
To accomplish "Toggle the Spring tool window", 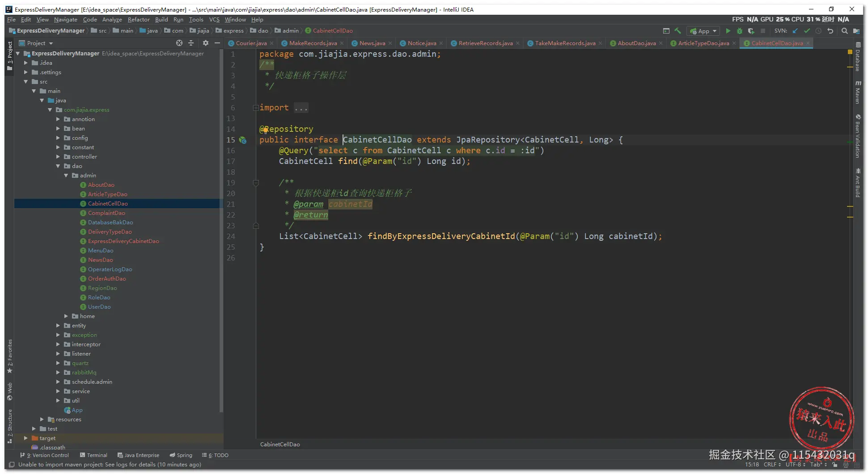I will click(181, 455).
